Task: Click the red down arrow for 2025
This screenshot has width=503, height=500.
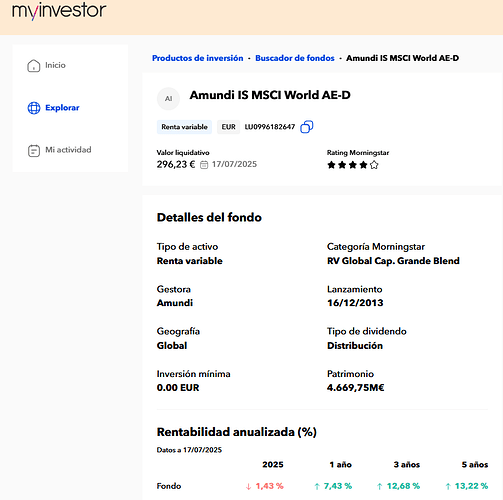Action: pos(248,487)
